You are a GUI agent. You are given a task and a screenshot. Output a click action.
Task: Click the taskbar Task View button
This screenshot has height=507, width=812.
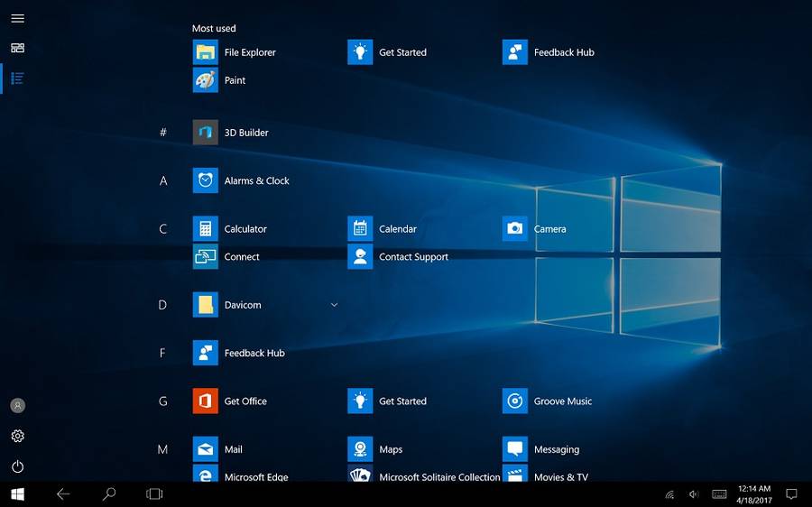point(154,494)
